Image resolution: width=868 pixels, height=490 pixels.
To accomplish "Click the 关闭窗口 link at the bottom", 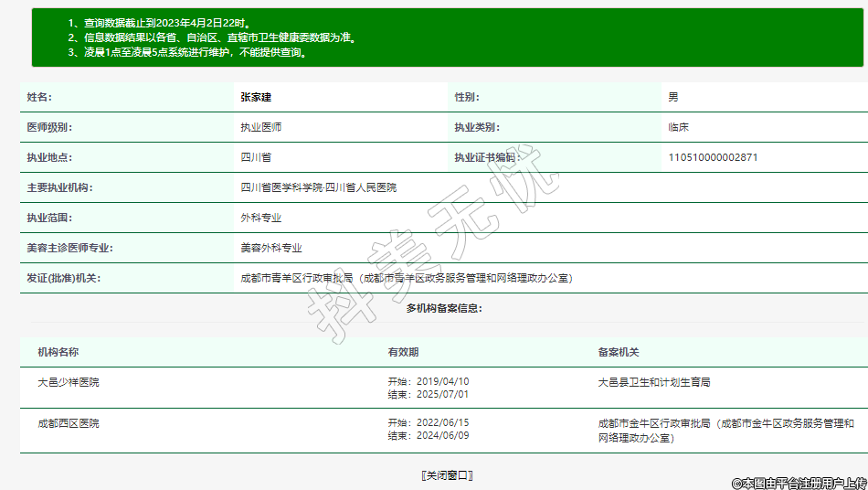I will (446, 475).
